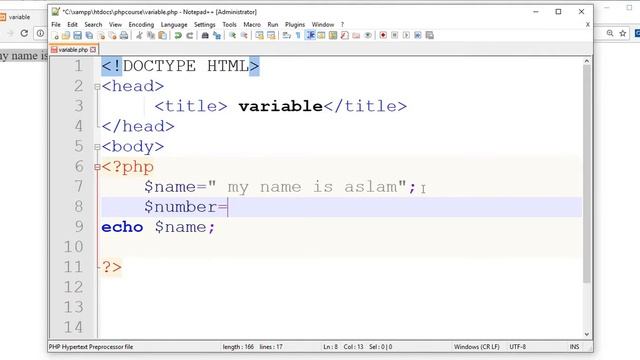Toggle file monitoring eye icon
The image size is (640, 360).
point(368,36)
